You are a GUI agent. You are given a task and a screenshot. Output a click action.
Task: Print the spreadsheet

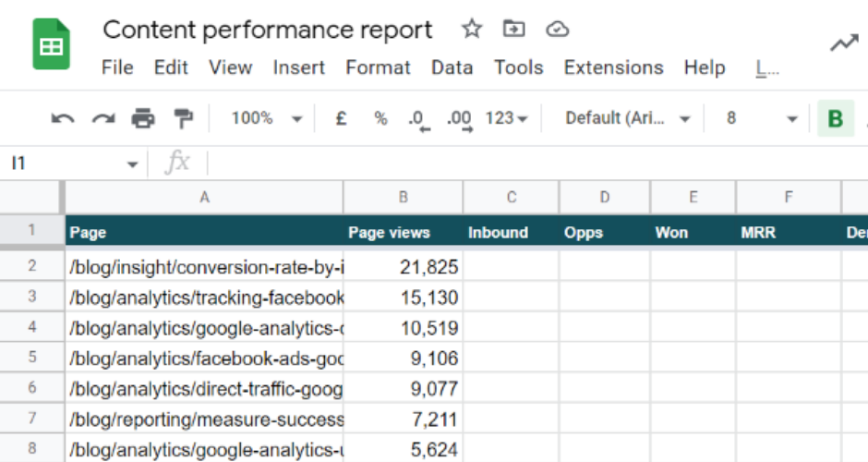[x=143, y=118]
